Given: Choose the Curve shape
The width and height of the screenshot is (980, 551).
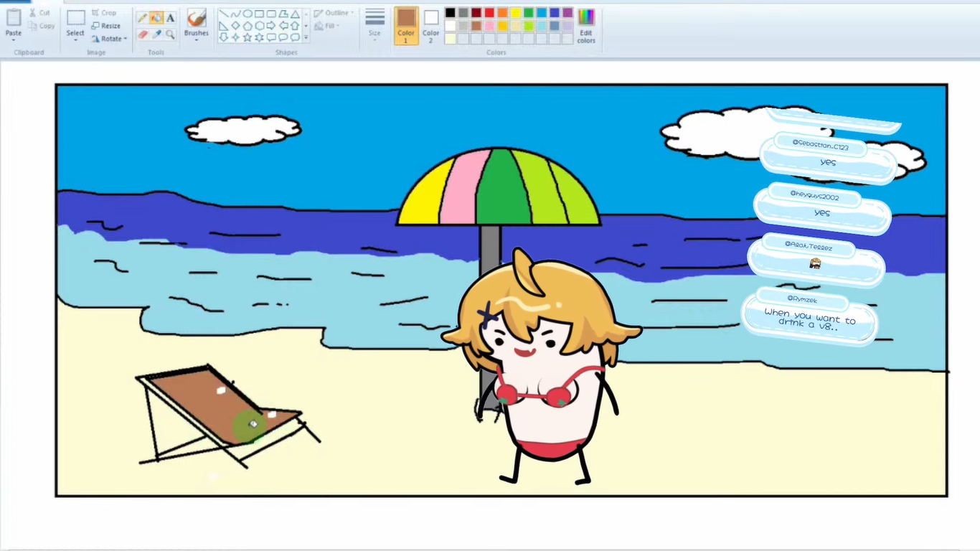Looking at the screenshot, I should 235,14.
